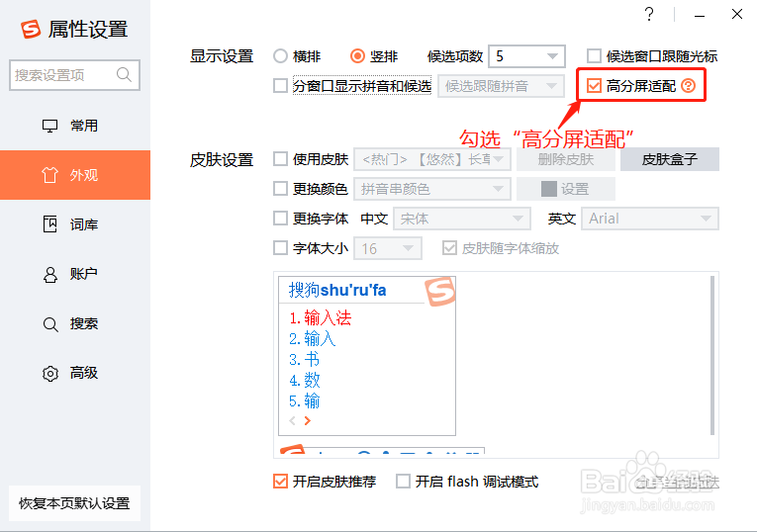Screen dimensions: 757x532
Task: Enable 开启 flash 调试模式 checkbox
Action: point(403,482)
